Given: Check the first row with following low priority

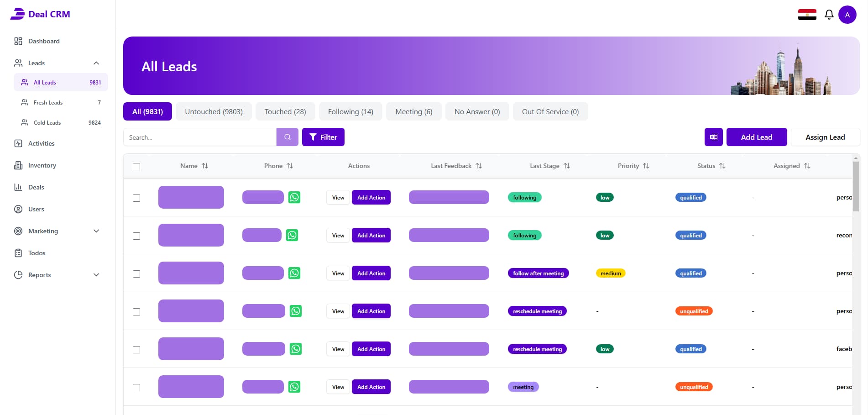Looking at the screenshot, I should [136, 198].
